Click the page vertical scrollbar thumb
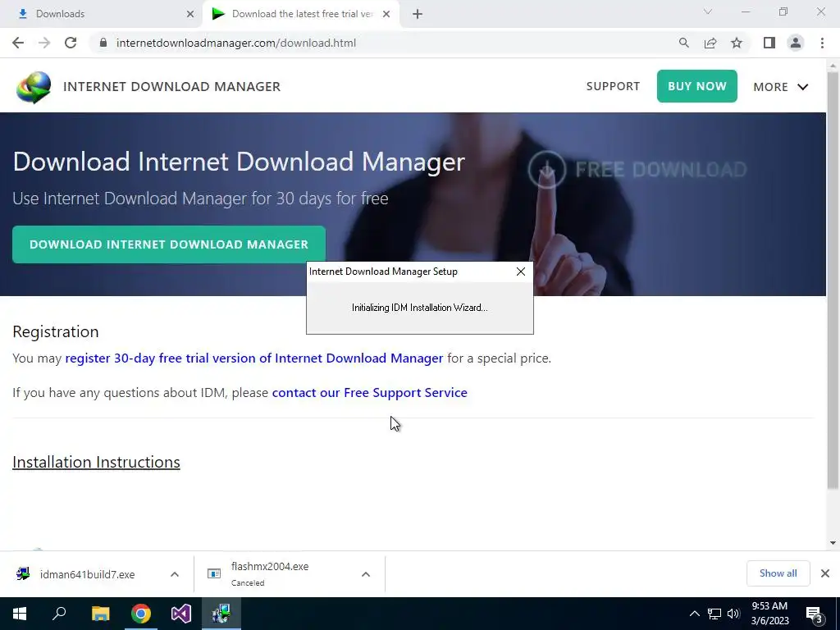 coord(833,280)
